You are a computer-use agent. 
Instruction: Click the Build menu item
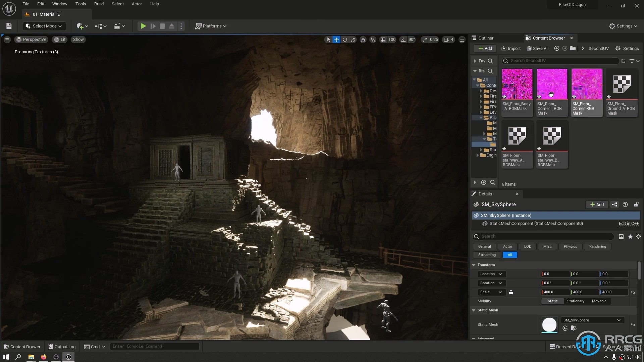(98, 4)
